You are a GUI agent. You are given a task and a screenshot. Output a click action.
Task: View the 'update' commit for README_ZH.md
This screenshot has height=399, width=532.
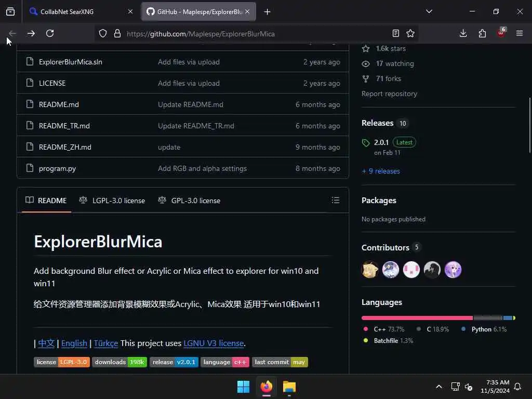click(169, 147)
